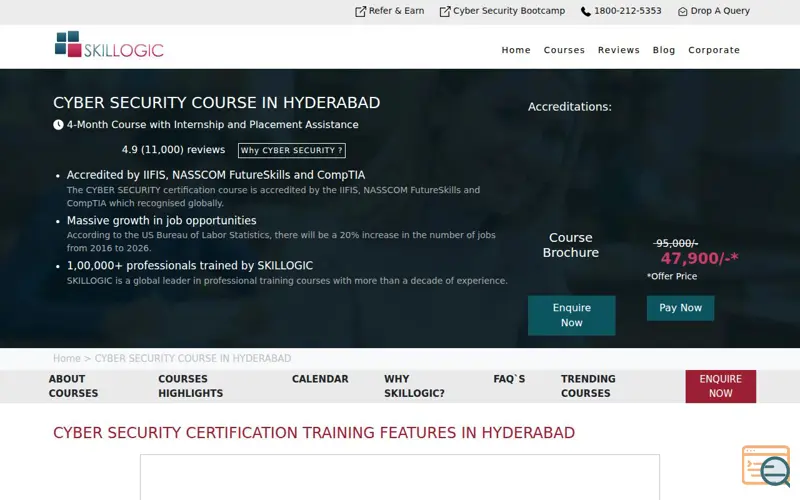Click the Accreditations: label
The height and width of the screenshot is (500, 800).
pyautogui.click(x=569, y=107)
